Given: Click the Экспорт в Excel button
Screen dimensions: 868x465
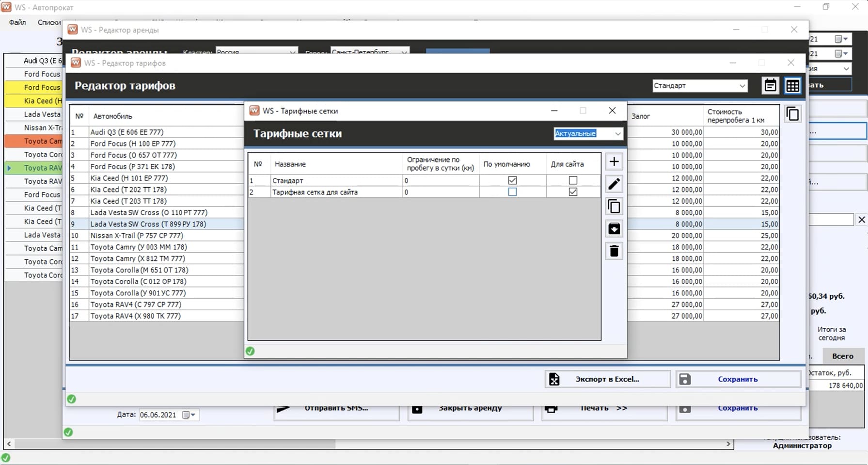Looking at the screenshot, I should coord(607,379).
